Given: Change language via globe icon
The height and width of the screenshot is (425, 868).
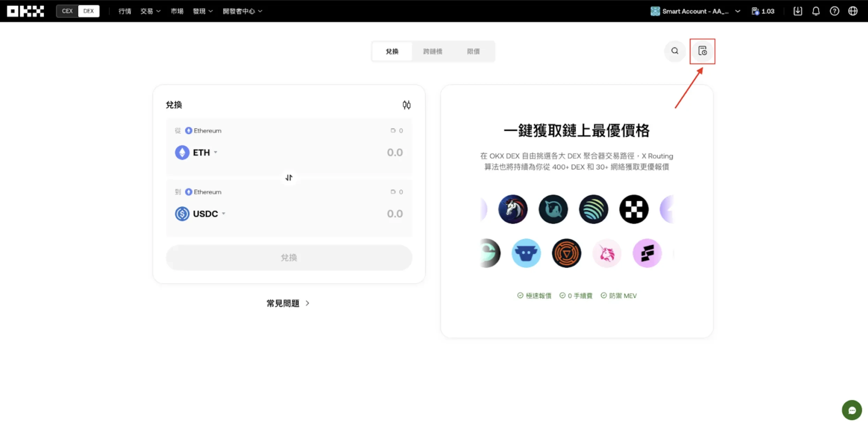Looking at the screenshot, I should pos(853,11).
